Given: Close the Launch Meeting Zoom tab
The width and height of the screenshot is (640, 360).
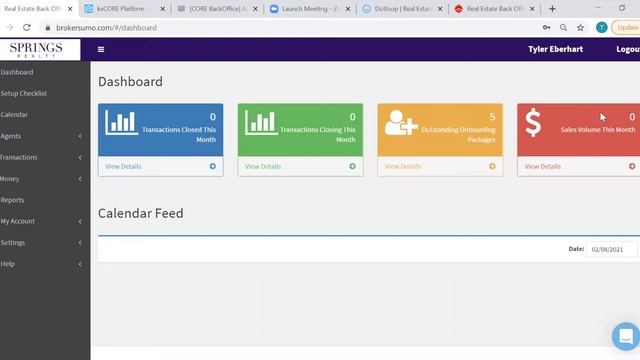Looking at the screenshot, I should [348, 9].
